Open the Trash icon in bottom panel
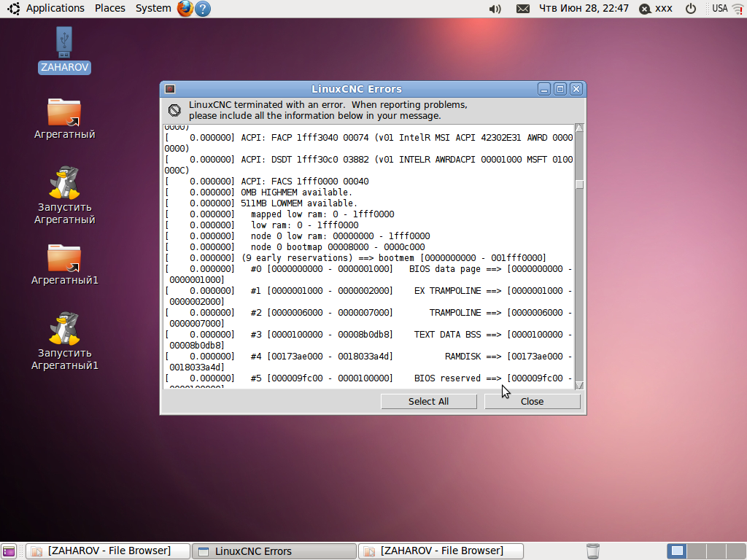Image resolution: width=747 pixels, height=560 pixels. pos(592,551)
